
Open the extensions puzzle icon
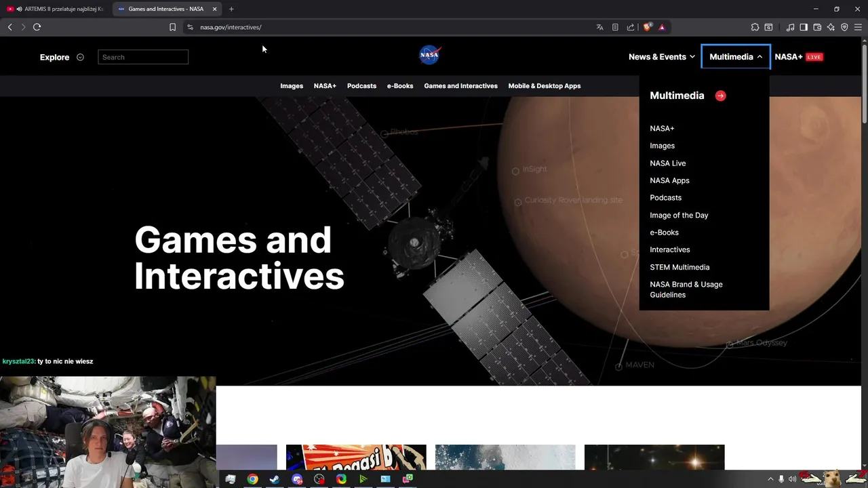(755, 27)
